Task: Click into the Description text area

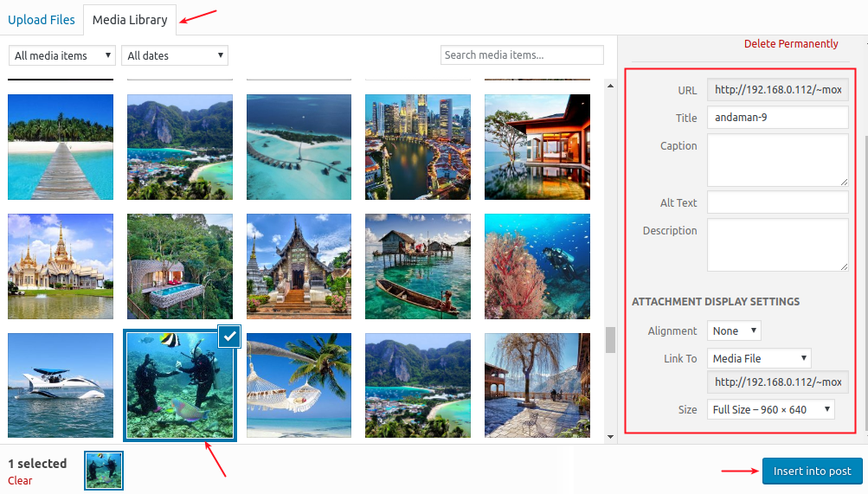Action: tap(778, 245)
